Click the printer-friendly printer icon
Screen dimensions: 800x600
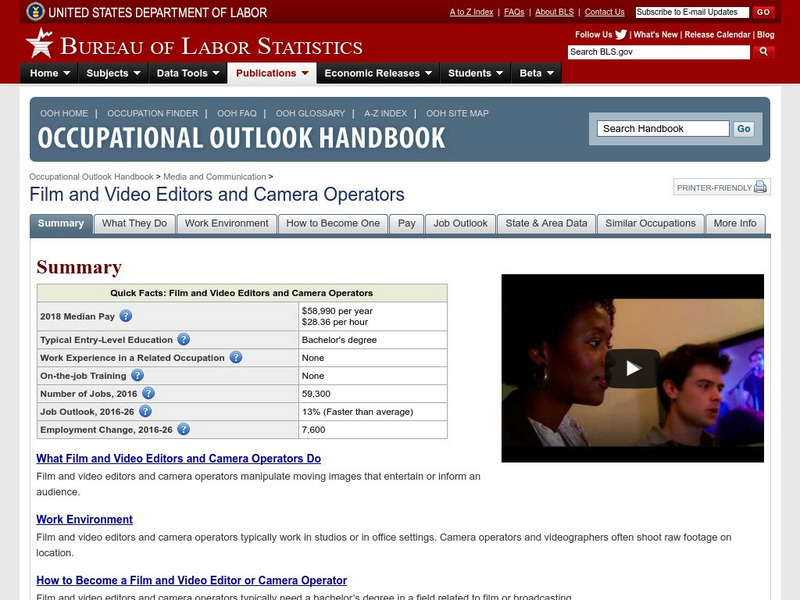click(760, 187)
